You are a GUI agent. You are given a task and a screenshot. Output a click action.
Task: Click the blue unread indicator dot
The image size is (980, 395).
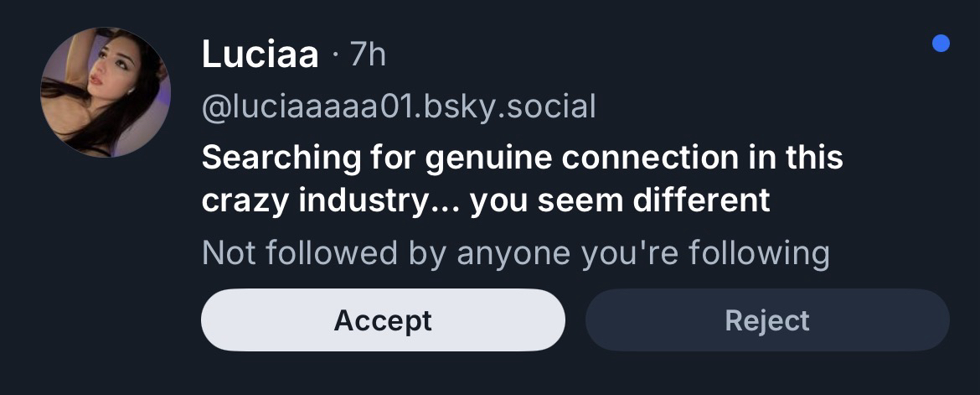(941, 44)
